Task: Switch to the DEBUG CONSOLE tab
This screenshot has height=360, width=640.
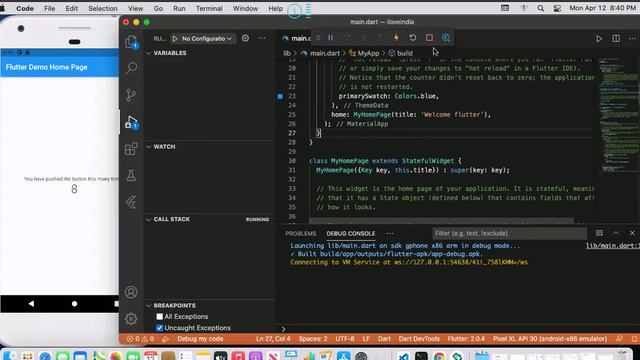Action: [351, 233]
